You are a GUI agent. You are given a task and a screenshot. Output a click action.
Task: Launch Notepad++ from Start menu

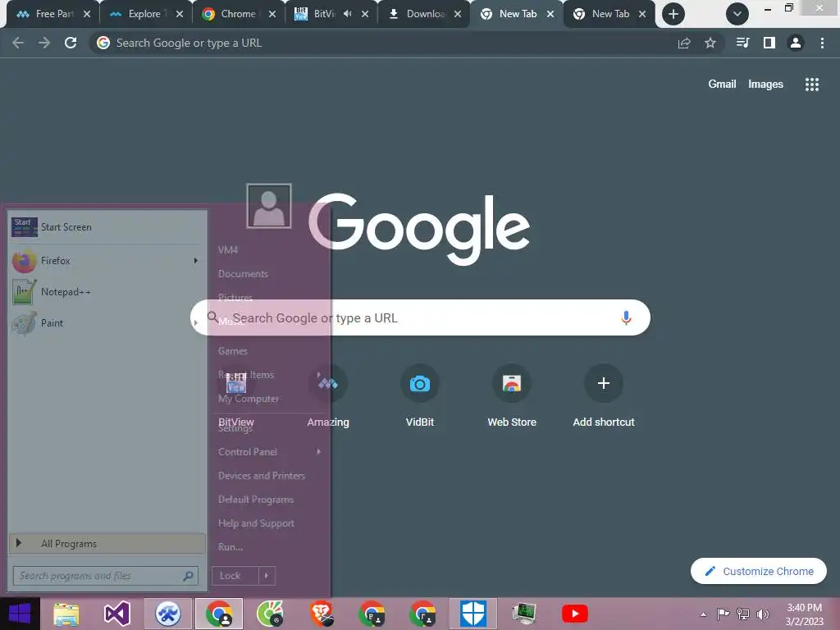[107, 292]
